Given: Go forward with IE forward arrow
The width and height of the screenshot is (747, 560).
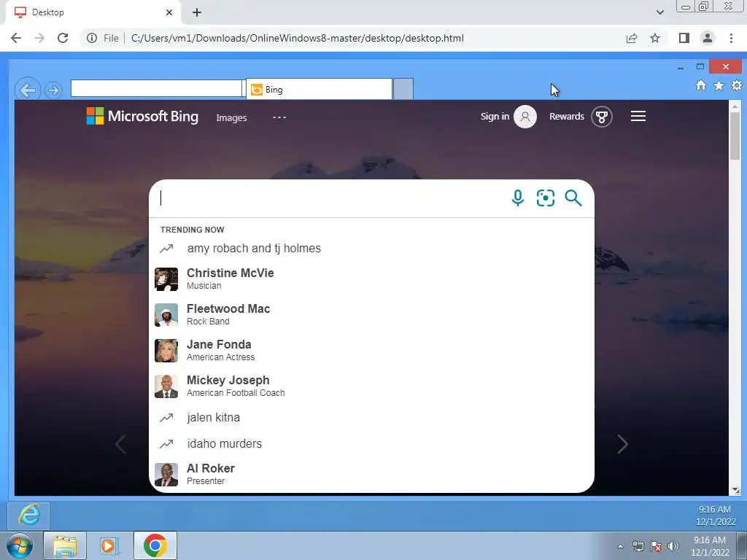Looking at the screenshot, I should click(x=53, y=90).
